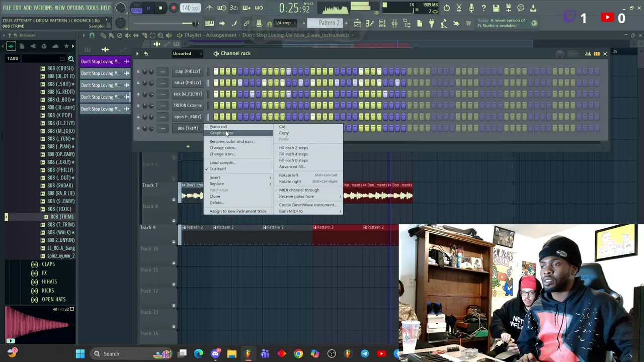The height and width of the screenshot is (362, 644).
Task: Click the tempo 140 field
Action: pyautogui.click(x=190, y=8)
